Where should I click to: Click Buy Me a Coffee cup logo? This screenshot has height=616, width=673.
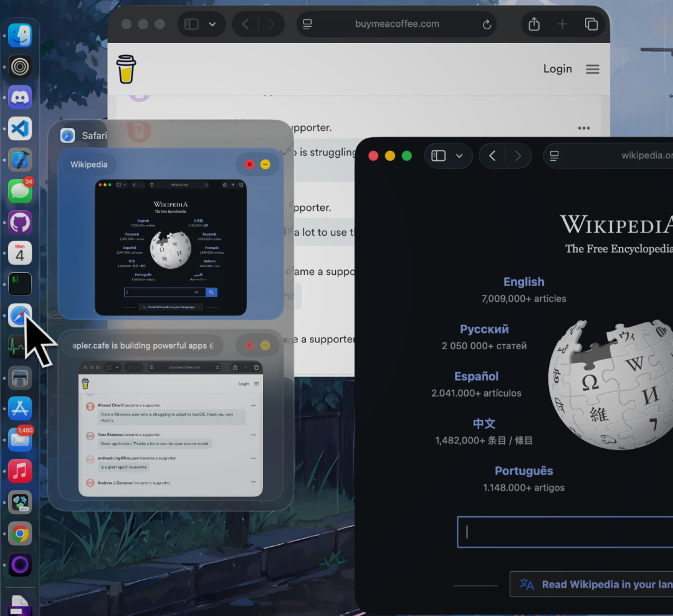[126, 69]
